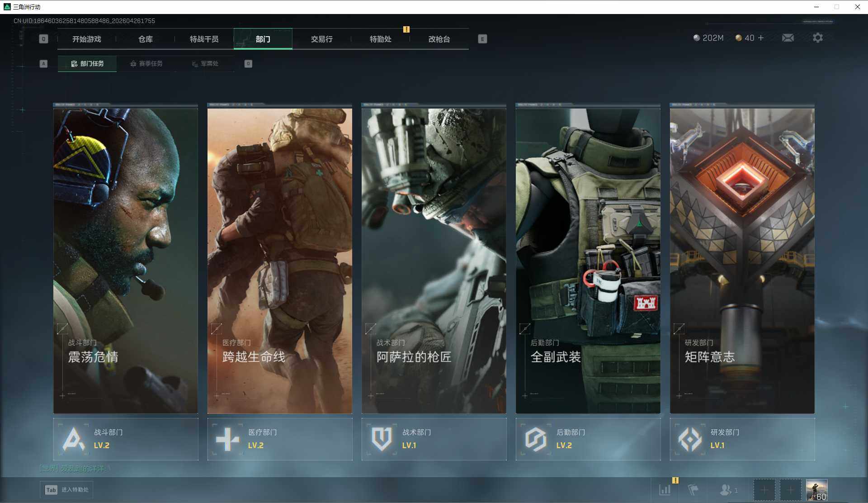Image resolution: width=868 pixels, height=503 pixels.
Task: Open the 特勤处 top tab
Action: (x=380, y=39)
